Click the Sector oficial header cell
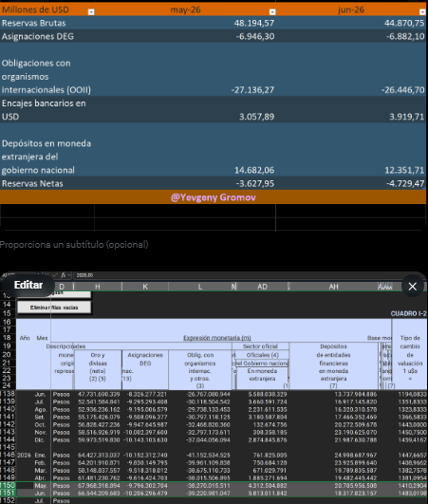 pyautogui.click(x=260, y=346)
